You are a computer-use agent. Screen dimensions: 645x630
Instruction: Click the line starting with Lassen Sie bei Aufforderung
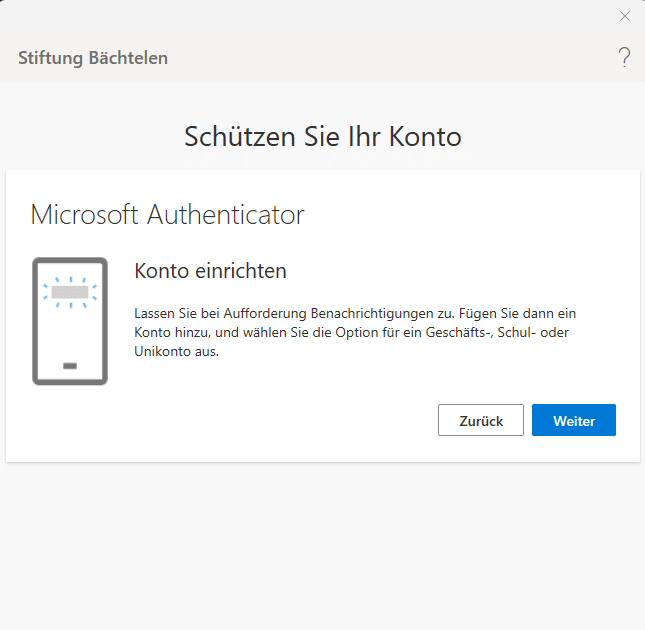(355, 313)
